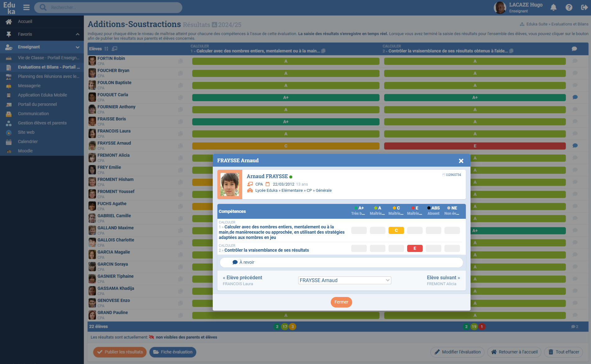Open the hamburger menu icon

(26, 7)
